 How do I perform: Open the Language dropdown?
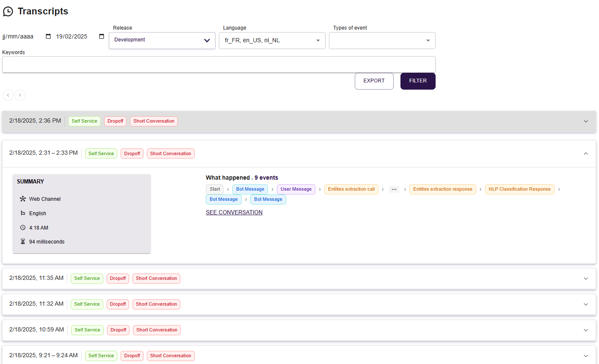point(272,41)
